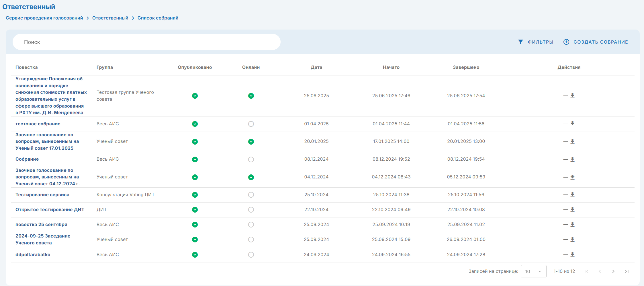
Task: Toggle published checkmark for 'Тестирование сервиса'
Action: [195, 195]
